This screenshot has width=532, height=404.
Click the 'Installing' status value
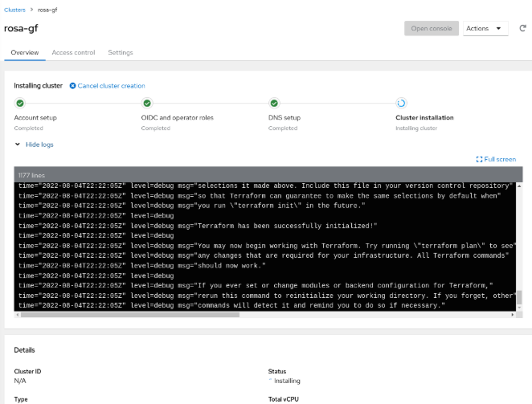click(287, 381)
